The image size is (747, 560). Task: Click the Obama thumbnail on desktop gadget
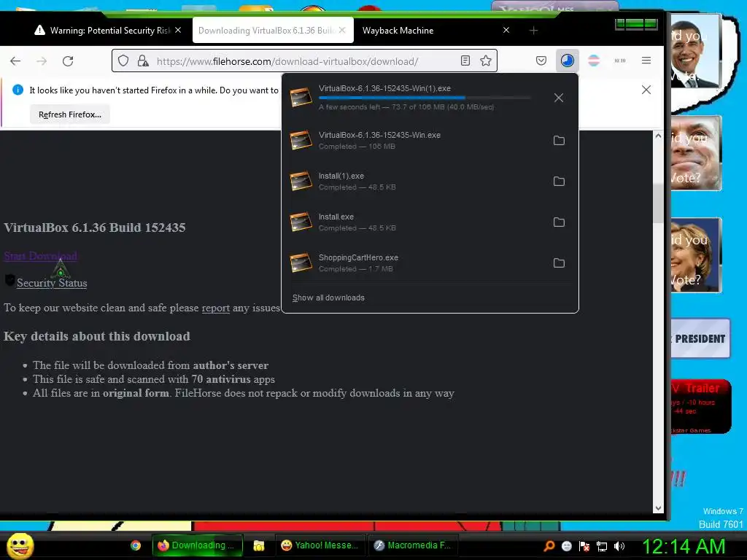[695, 50]
